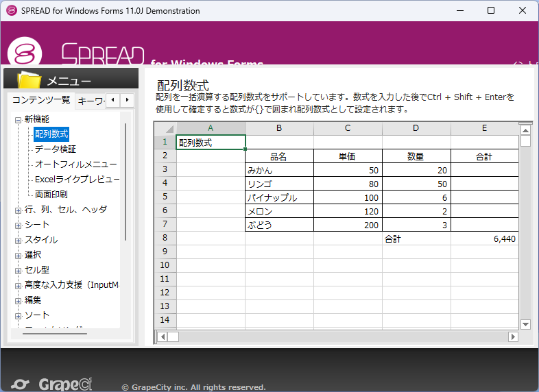Screen dimensions: 539x392
Task: Click the tree view horizontal scrollbar thumb
Action: (55, 333)
